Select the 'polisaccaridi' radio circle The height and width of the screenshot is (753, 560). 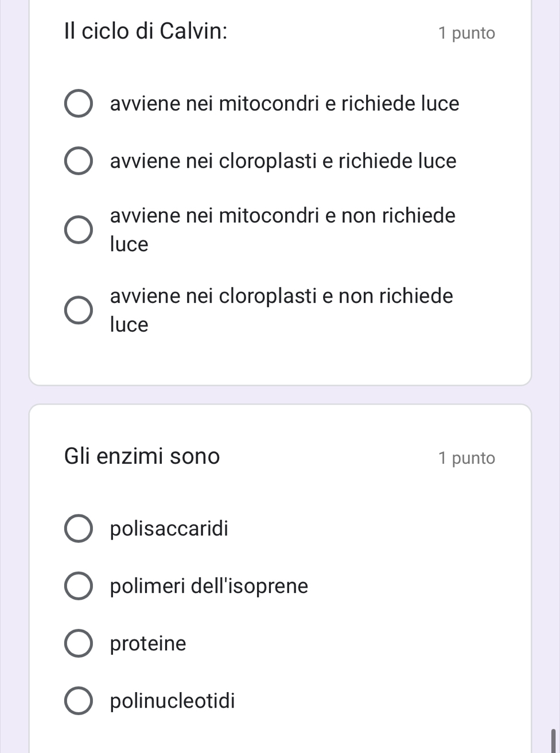(77, 529)
